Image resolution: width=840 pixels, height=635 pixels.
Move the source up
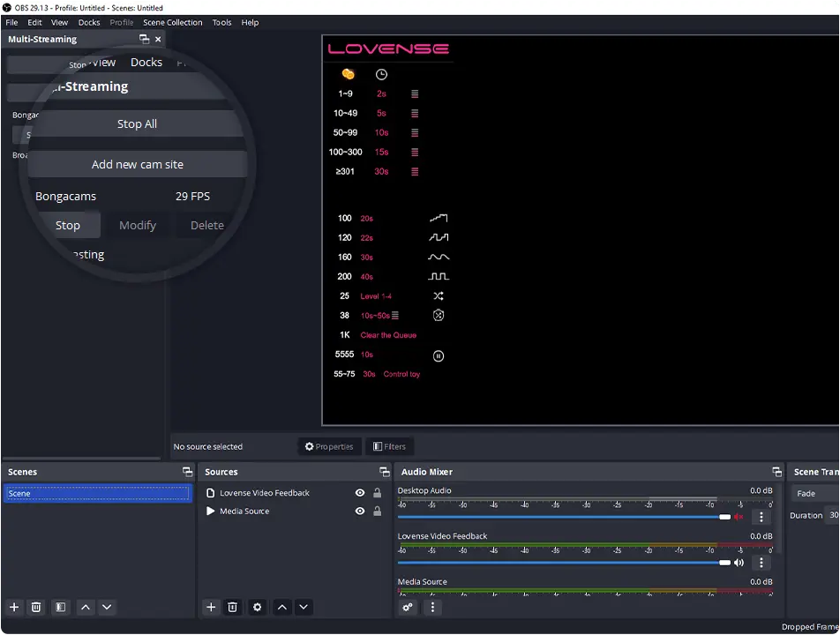click(281, 607)
